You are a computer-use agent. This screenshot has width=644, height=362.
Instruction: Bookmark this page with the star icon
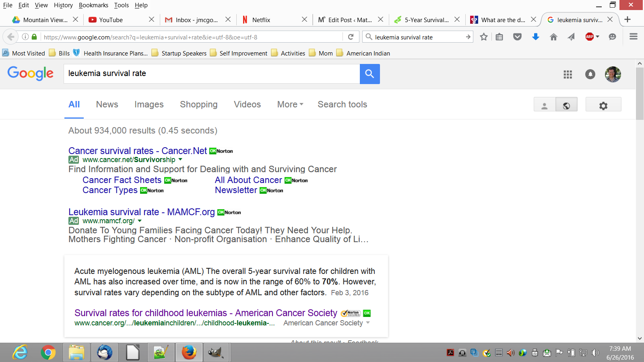click(484, 37)
